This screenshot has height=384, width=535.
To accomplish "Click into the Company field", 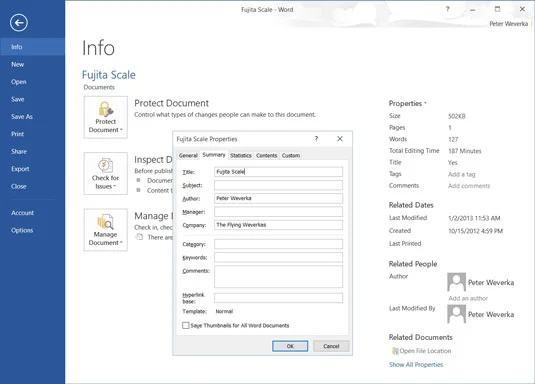I will pyautogui.click(x=278, y=225).
